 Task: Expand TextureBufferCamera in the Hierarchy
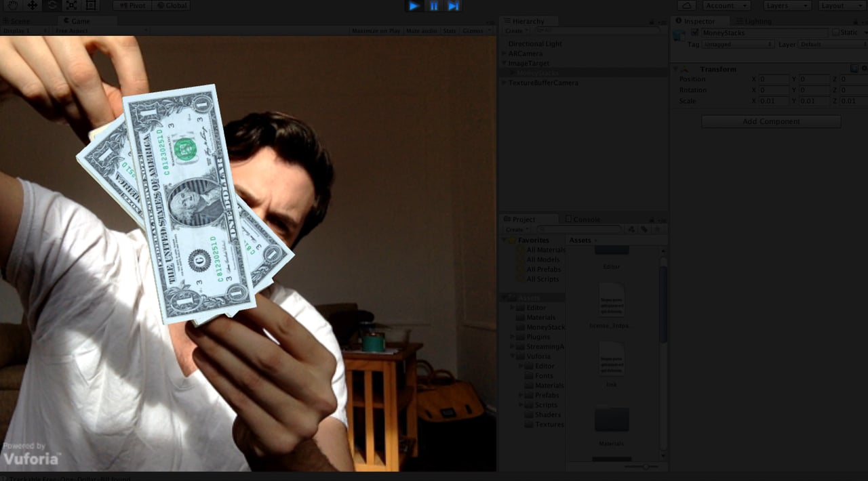click(504, 83)
